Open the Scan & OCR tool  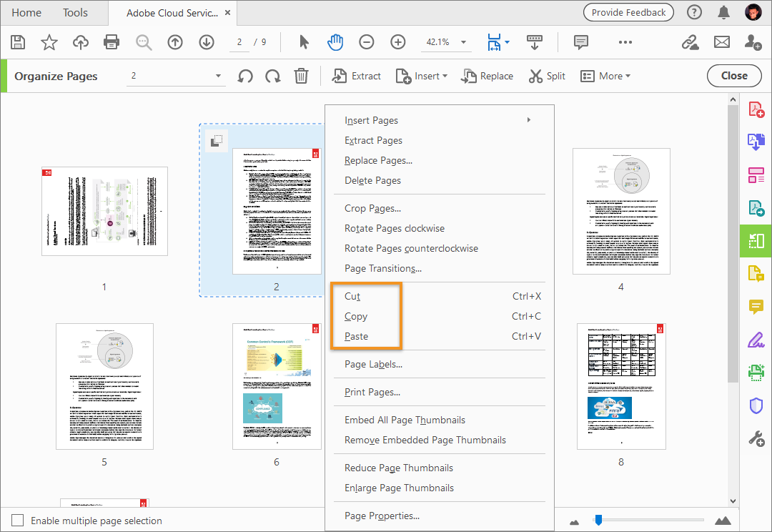tap(756, 372)
